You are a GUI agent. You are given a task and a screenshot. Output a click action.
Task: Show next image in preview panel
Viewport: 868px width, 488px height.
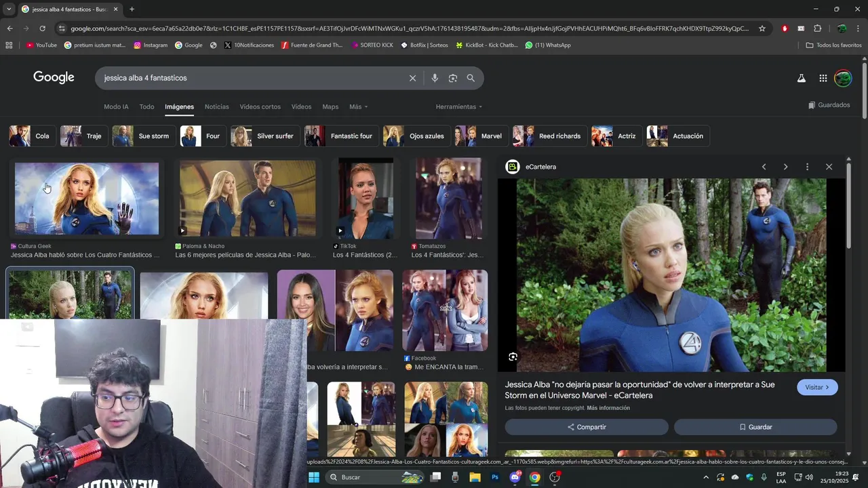click(x=785, y=167)
